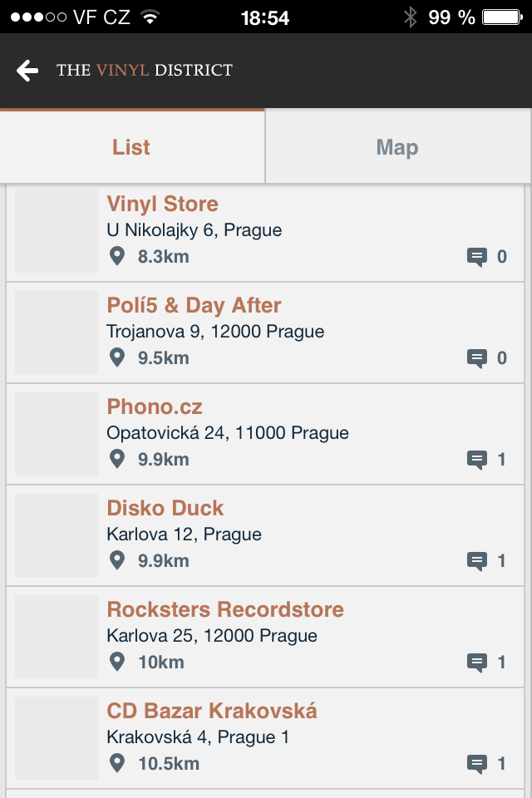
Task: Tap the comments icon for Vinyl Store
Action: tap(476, 257)
